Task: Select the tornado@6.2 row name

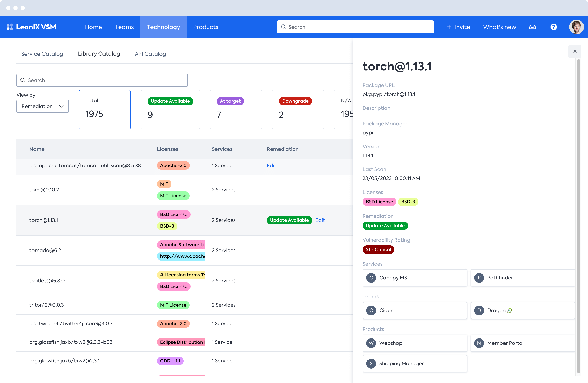Action: pos(45,251)
